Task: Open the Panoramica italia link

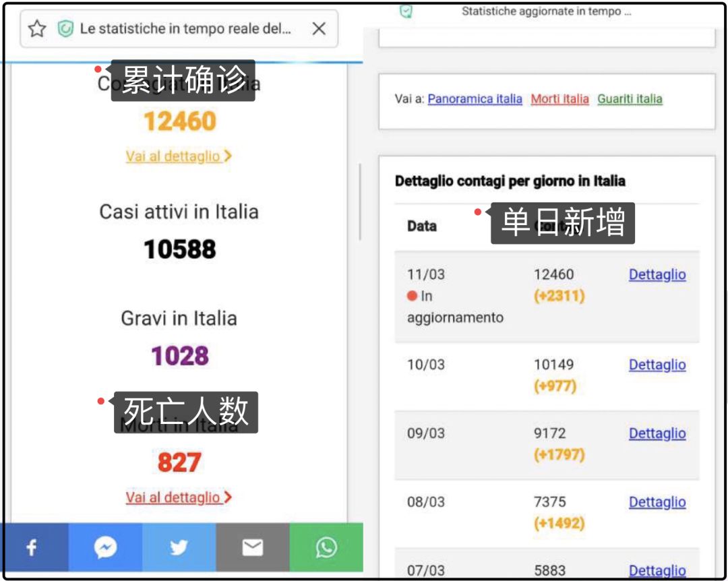Action: [x=475, y=99]
